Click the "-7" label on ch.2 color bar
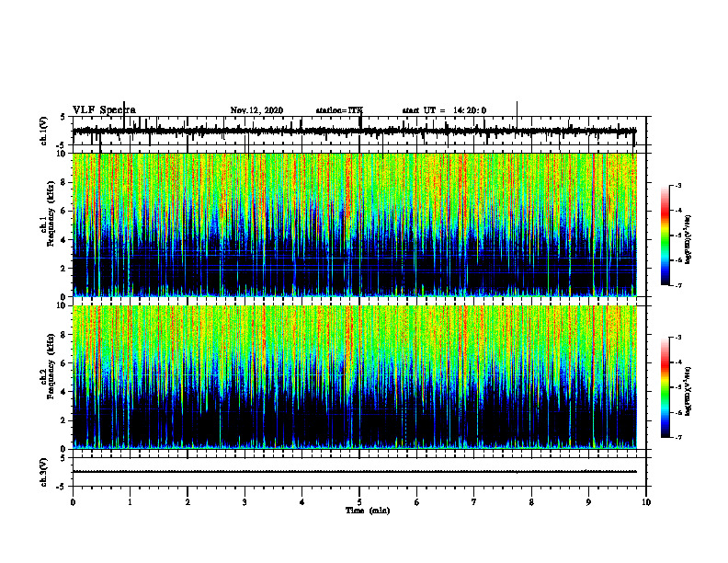Viewport: 728px width, 563px height. (x=678, y=438)
